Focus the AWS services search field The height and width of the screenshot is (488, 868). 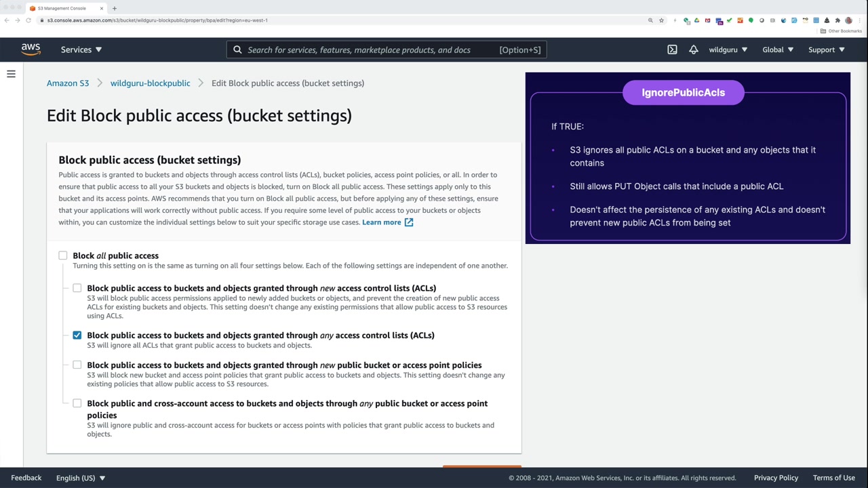coord(387,49)
